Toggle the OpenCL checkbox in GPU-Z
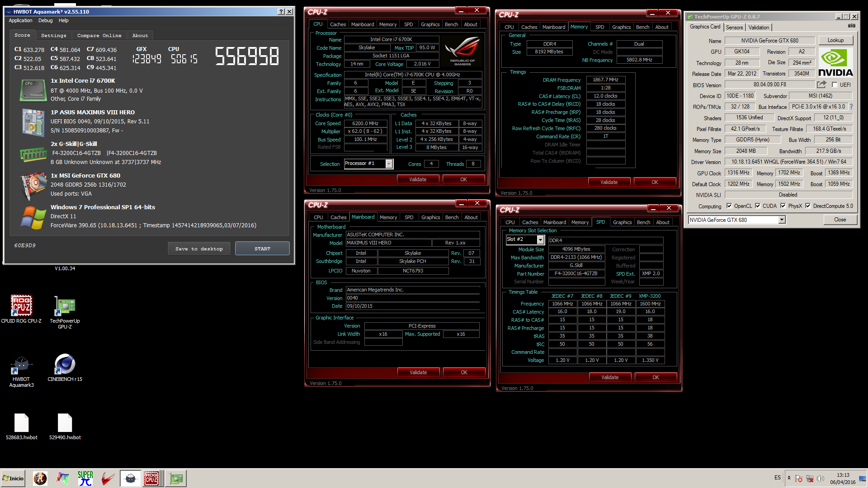This screenshot has width=868, height=488. (729, 206)
